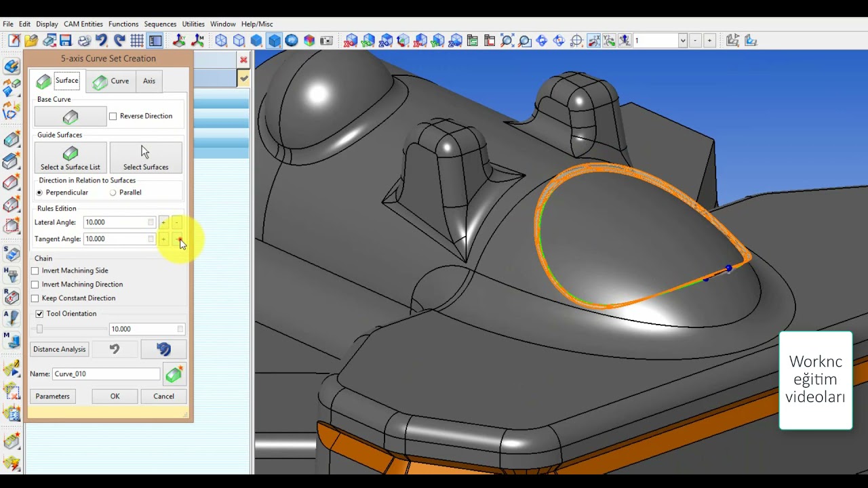Select the Parallel radio option
Image resolution: width=868 pixels, height=488 pixels.
click(x=113, y=192)
